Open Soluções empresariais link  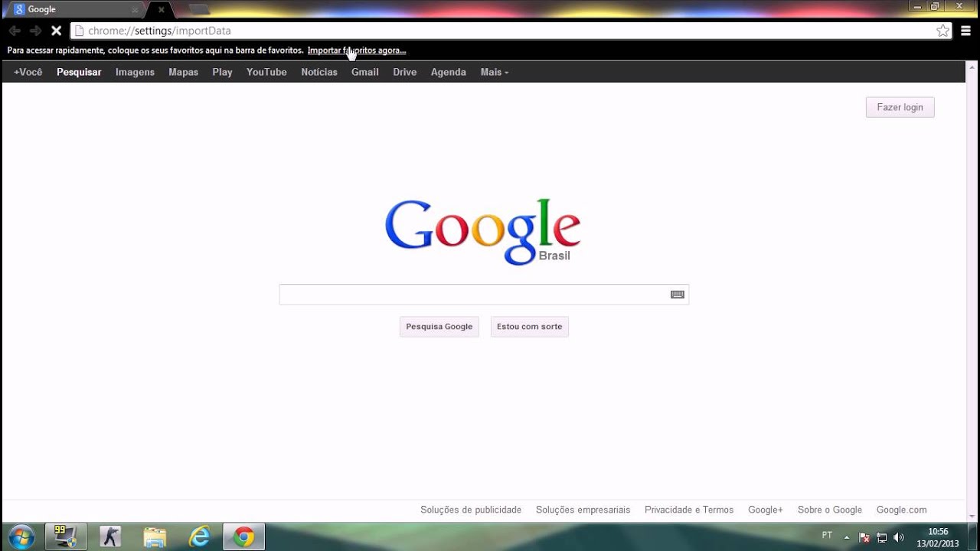tap(583, 510)
